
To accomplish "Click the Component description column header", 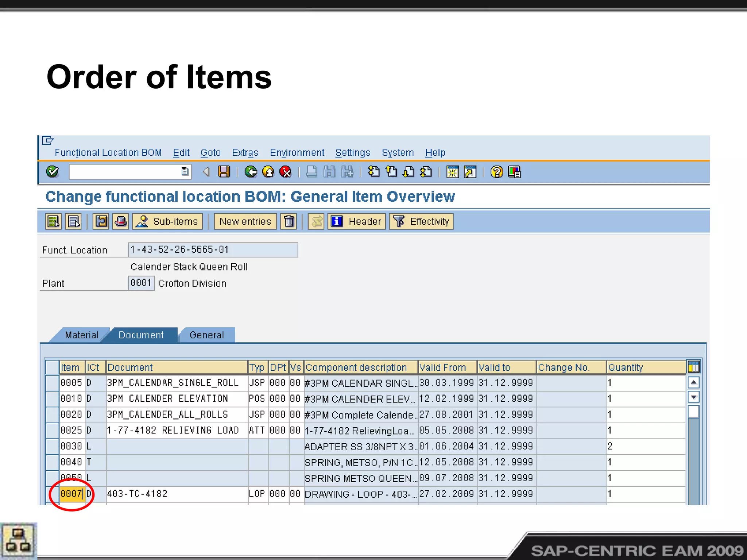I will tap(361, 367).
